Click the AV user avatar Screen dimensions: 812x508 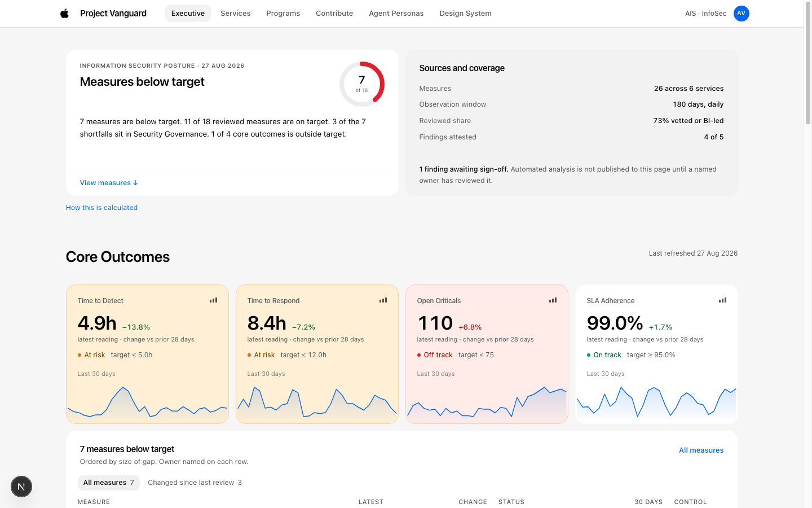[x=741, y=13]
